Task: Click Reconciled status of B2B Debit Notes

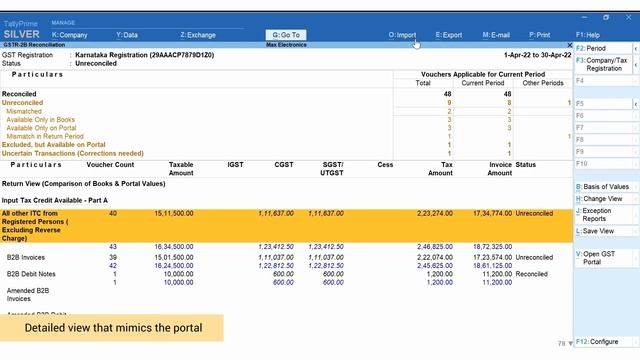Action: point(531,274)
